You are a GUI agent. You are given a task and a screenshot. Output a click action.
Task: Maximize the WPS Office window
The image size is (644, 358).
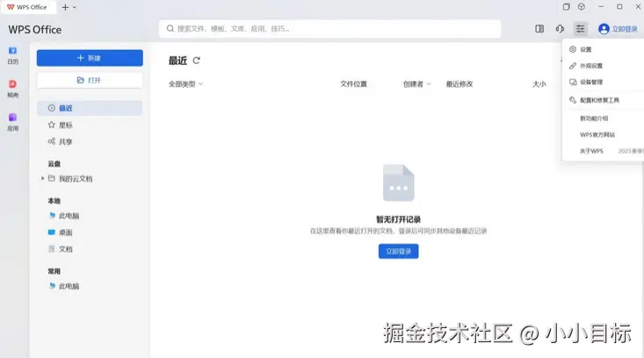click(619, 6)
